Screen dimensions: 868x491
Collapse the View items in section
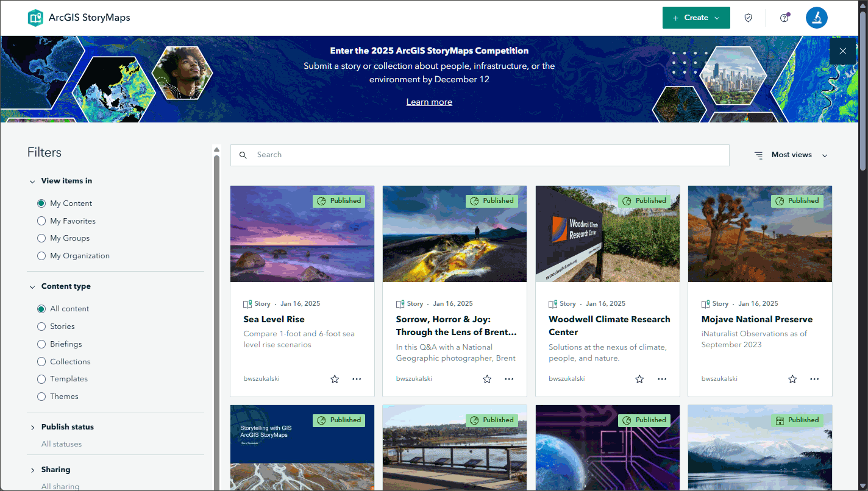click(32, 181)
